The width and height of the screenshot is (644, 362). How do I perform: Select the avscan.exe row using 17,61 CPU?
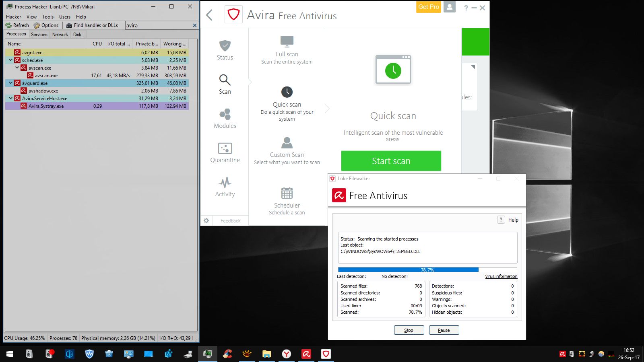click(97, 75)
